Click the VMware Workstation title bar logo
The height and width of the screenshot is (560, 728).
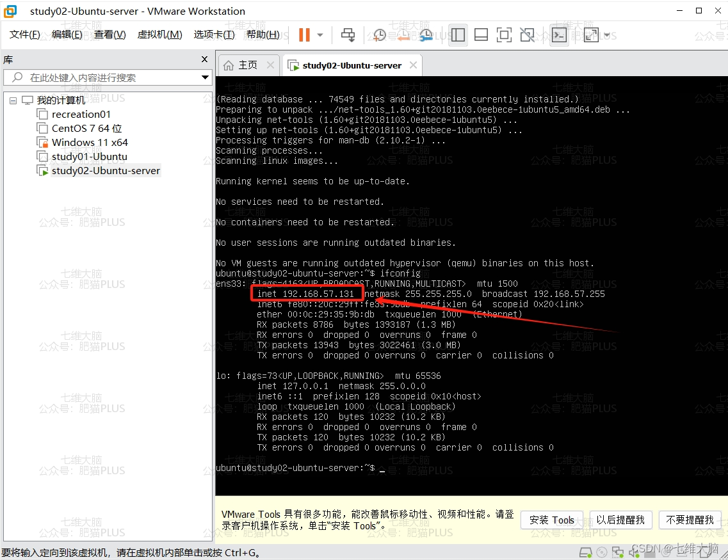coord(10,11)
